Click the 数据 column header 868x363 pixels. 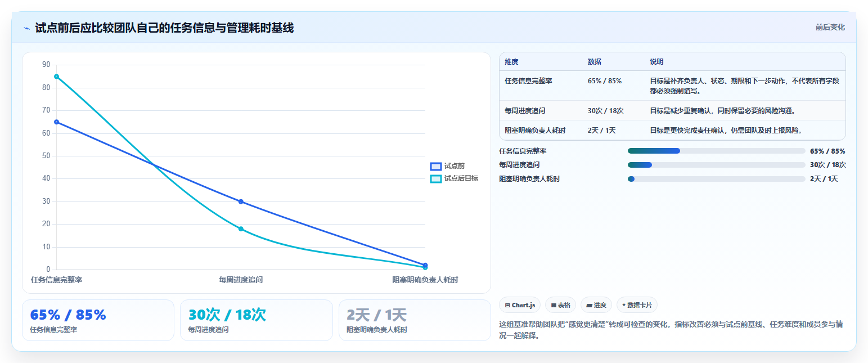[x=595, y=62]
